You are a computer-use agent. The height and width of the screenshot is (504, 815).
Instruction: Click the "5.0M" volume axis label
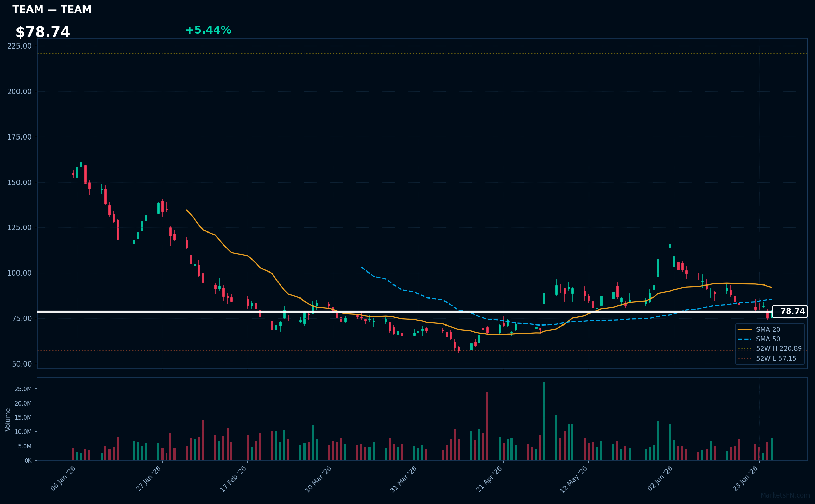(25, 446)
